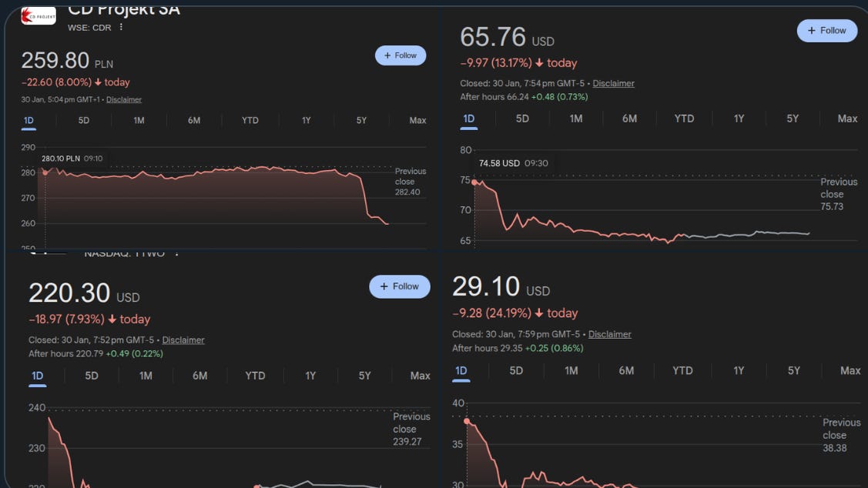This screenshot has height=488, width=868.
Task: Select Max tab in 29.10 USD chart
Action: 850,371
